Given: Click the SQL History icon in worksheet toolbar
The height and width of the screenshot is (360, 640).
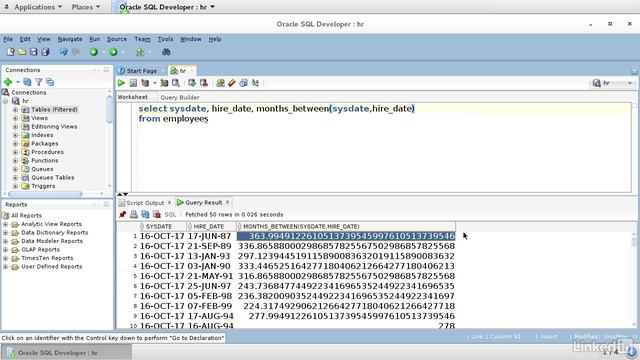Looking at the screenshot, I should tap(243, 83).
